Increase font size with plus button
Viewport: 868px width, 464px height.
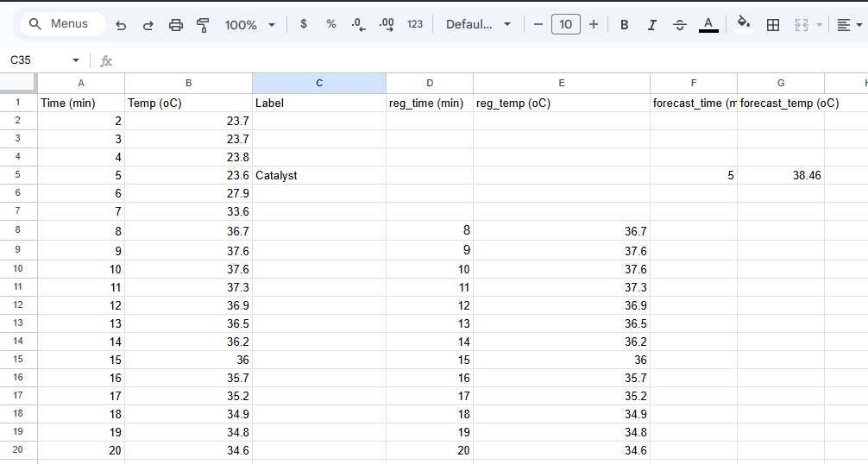point(594,24)
